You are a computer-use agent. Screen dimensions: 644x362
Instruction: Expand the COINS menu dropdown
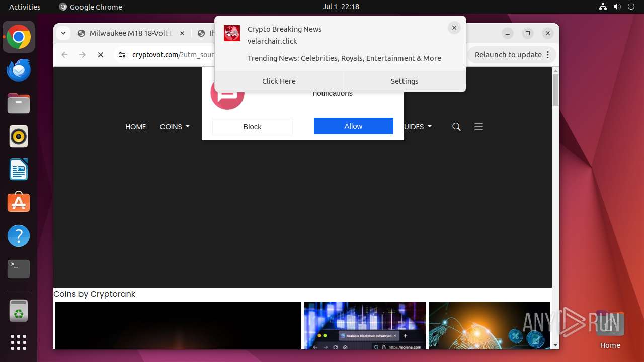point(175,127)
